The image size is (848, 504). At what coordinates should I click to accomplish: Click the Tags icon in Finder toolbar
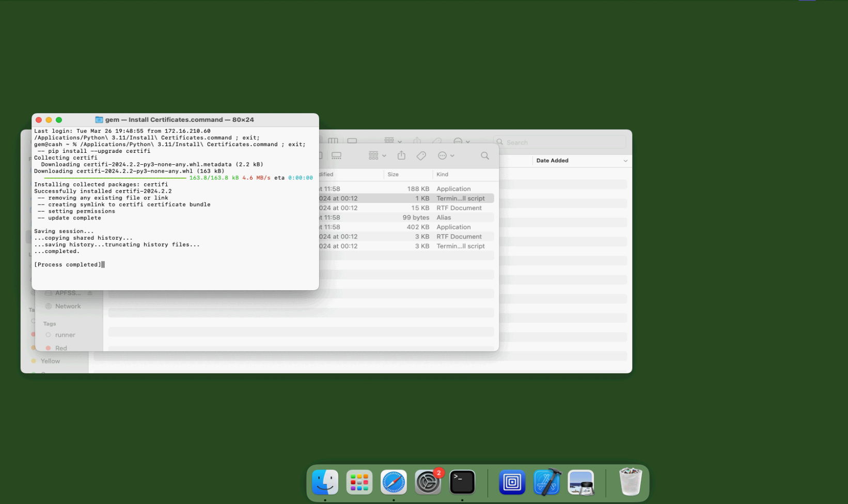[421, 155]
